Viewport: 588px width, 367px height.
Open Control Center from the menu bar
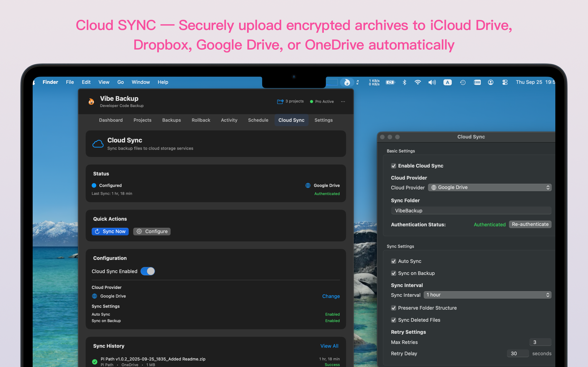click(x=505, y=82)
